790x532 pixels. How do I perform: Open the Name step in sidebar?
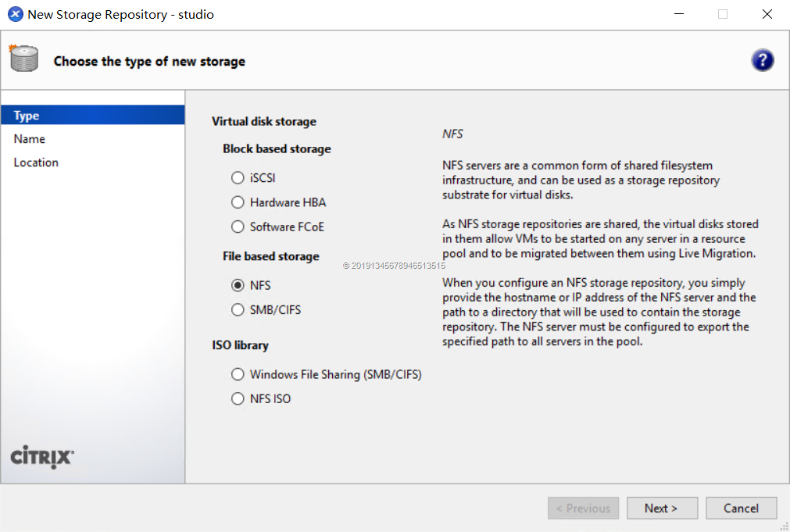pos(30,139)
